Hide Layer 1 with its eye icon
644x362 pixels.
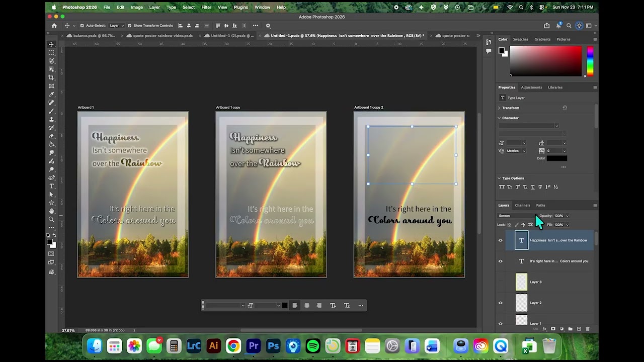click(x=500, y=323)
